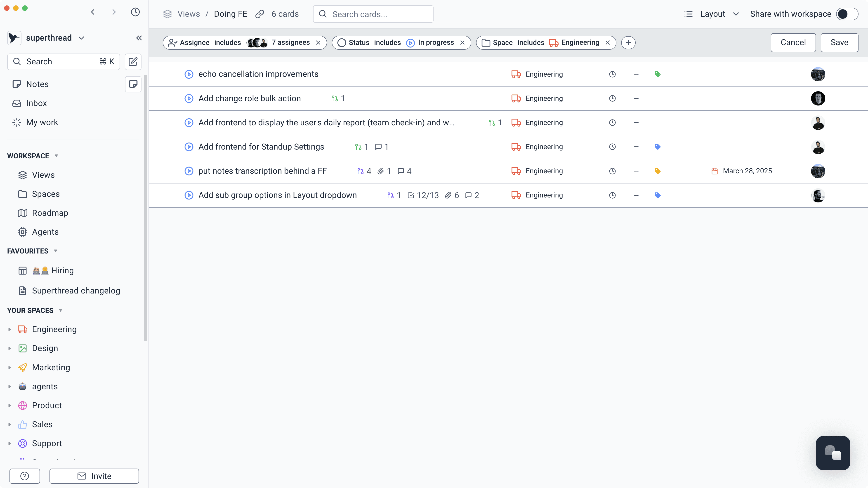Open attachments count on put notes transcription row
The height and width of the screenshot is (488, 868).
click(x=384, y=171)
